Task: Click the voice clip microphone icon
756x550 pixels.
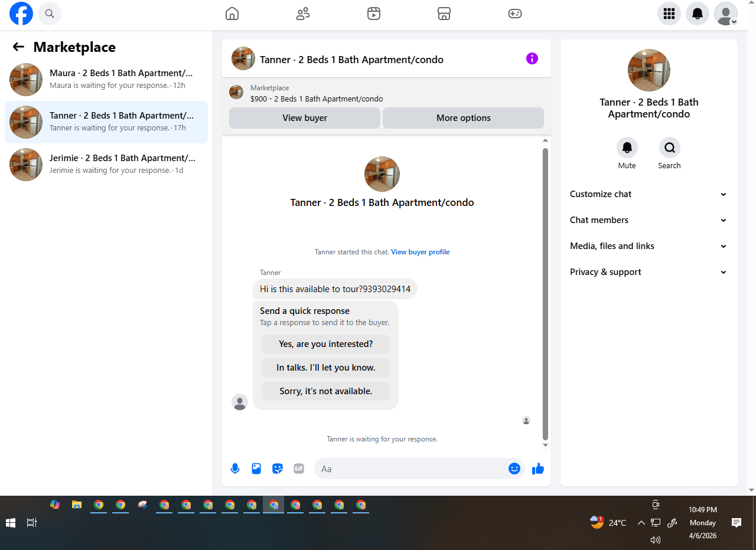Action: tap(235, 469)
